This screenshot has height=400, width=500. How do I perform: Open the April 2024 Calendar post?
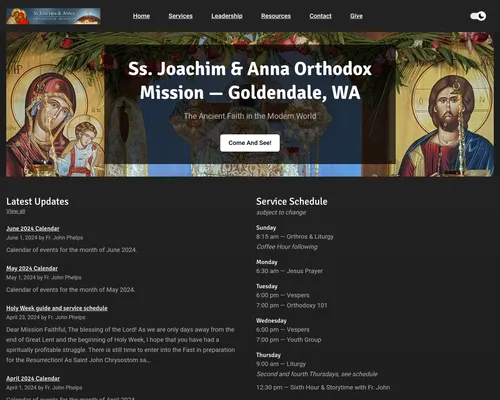pos(33,379)
